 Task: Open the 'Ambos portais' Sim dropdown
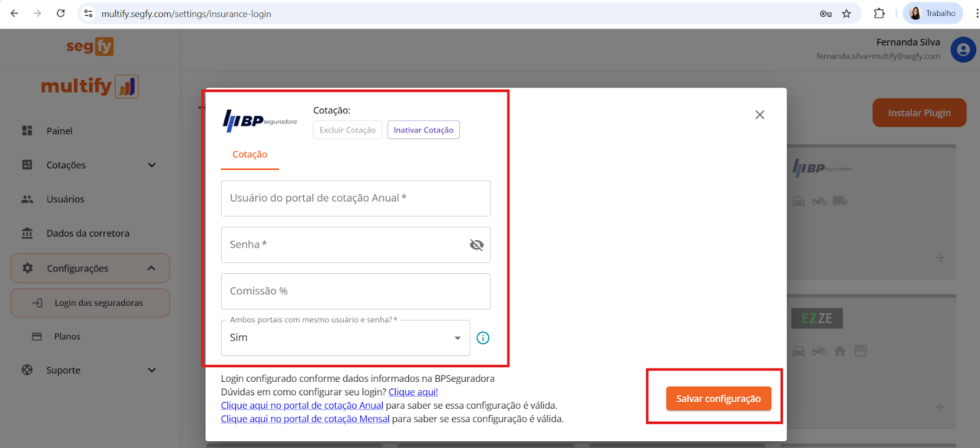[345, 338]
